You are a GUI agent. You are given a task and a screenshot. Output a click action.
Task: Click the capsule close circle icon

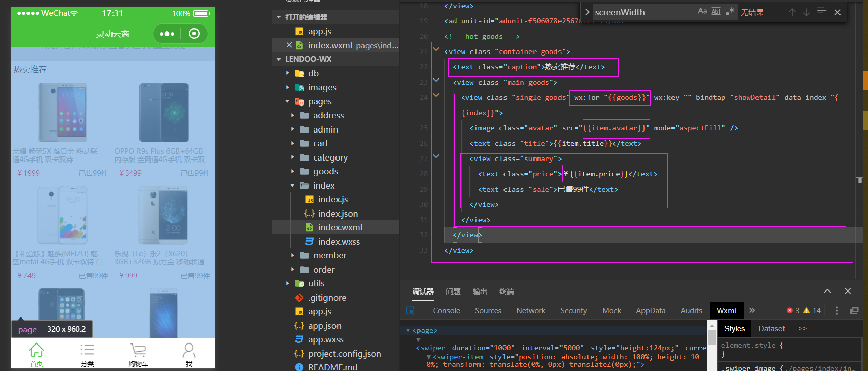[x=194, y=34]
